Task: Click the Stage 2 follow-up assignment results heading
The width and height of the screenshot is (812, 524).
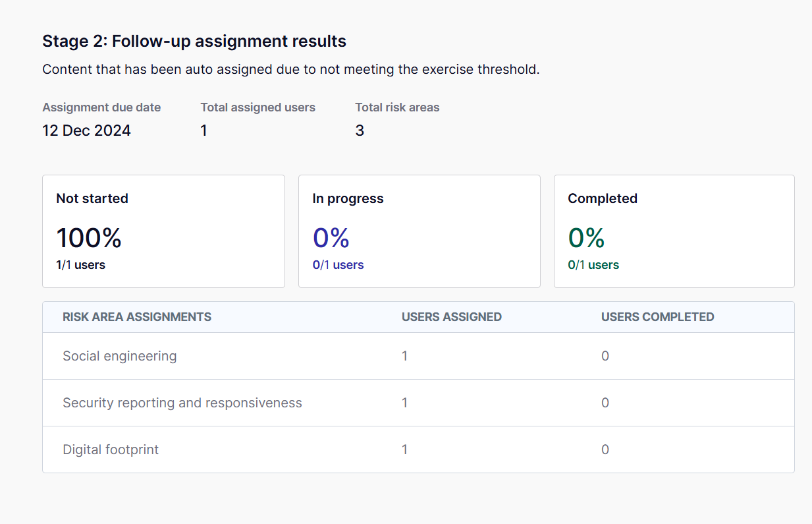Action: [x=194, y=41]
